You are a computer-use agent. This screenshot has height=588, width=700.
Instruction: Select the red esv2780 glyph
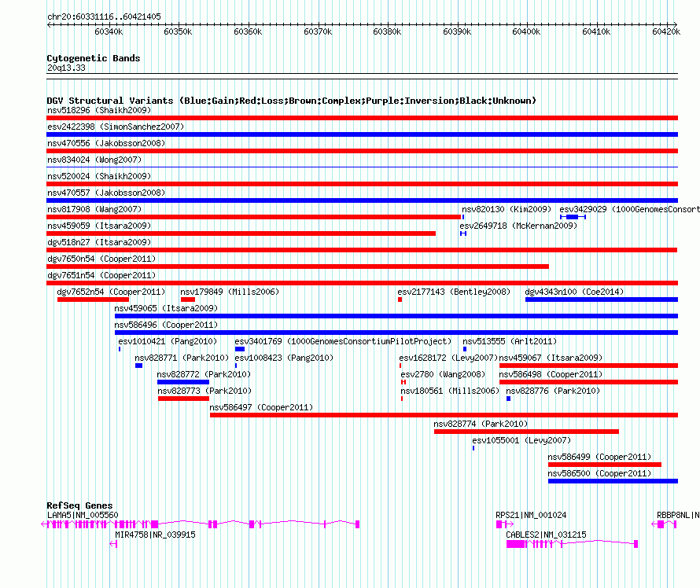pos(403,382)
